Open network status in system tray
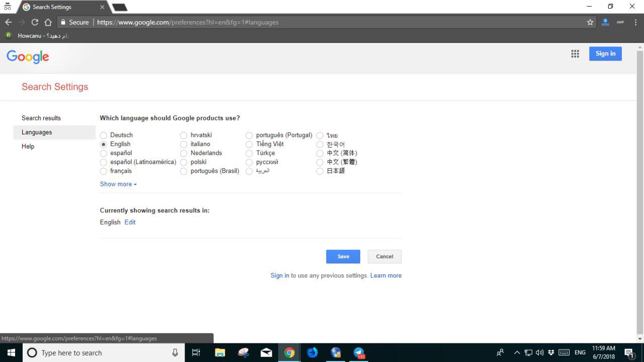The height and width of the screenshot is (362, 644). (x=528, y=352)
